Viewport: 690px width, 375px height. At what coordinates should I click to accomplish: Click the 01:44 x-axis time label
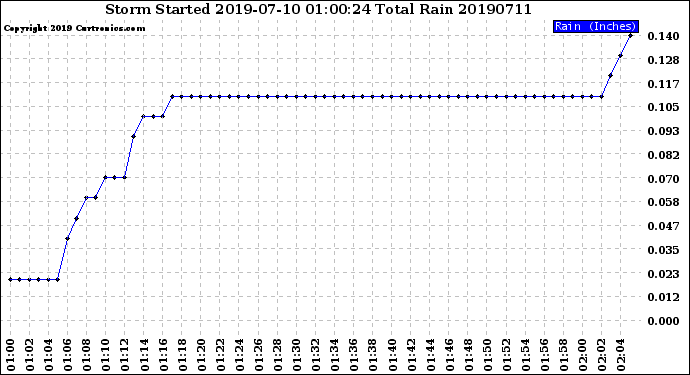point(430,355)
